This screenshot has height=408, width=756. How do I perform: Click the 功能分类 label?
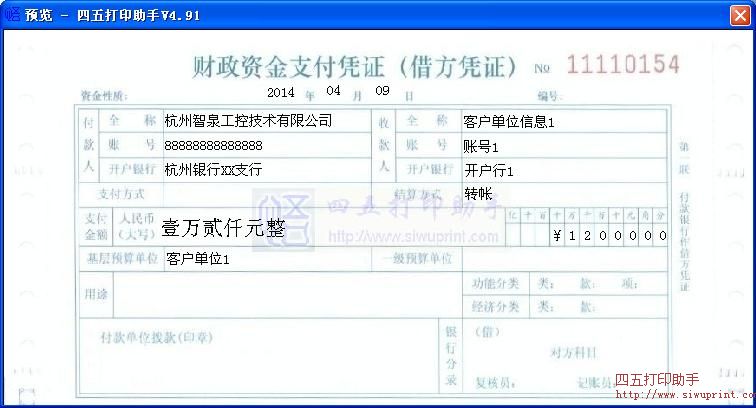coord(496,284)
